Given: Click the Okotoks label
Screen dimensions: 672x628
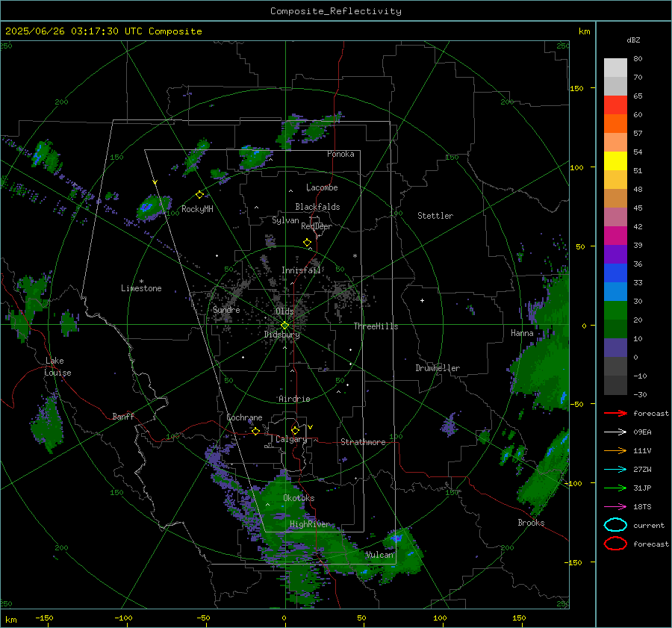Looking at the screenshot, I should click(x=299, y=498).
